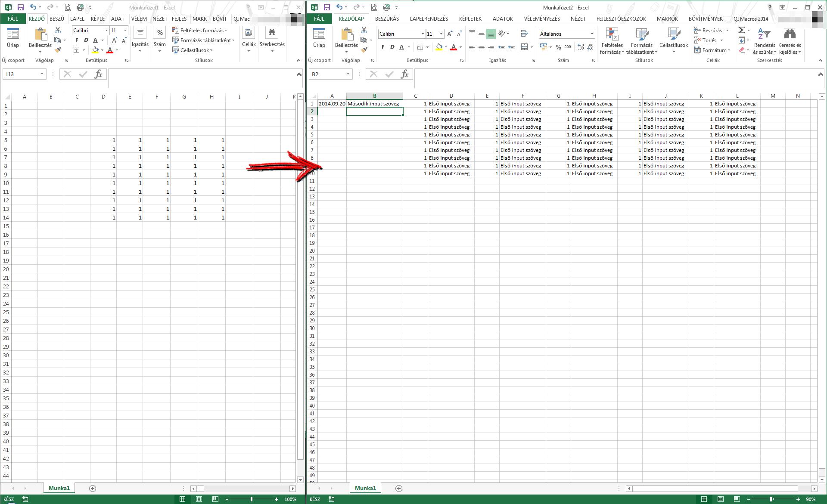The image size is (827, 504).
Task: Select column D header in Munkafüzet1
Action: coord(103,96)
